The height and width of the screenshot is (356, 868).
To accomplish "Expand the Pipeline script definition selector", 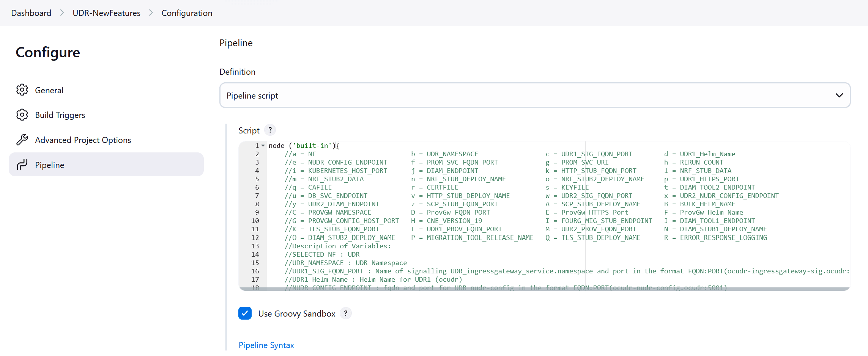I will point(531,95).
